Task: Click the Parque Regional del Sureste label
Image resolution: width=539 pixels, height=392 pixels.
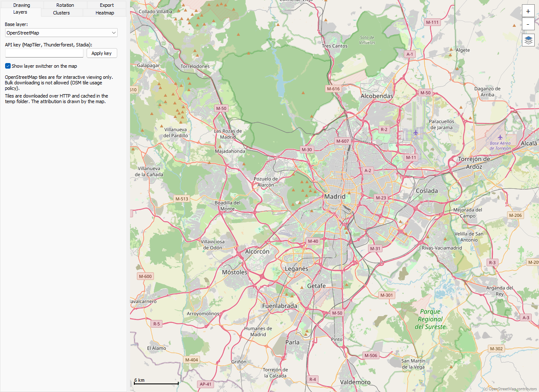Action: [430, 319]
